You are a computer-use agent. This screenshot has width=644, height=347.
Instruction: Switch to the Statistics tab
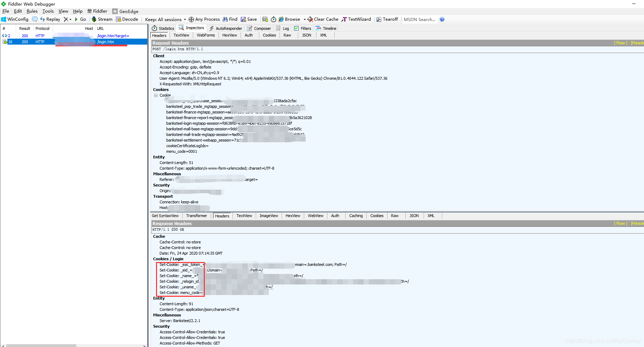[163, 28]
